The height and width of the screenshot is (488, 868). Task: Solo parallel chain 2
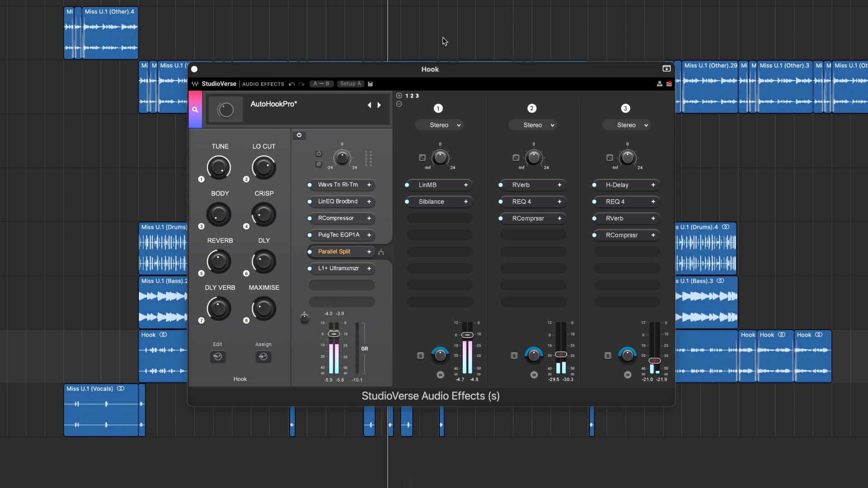pyautogui.click(x=514, y=356)
